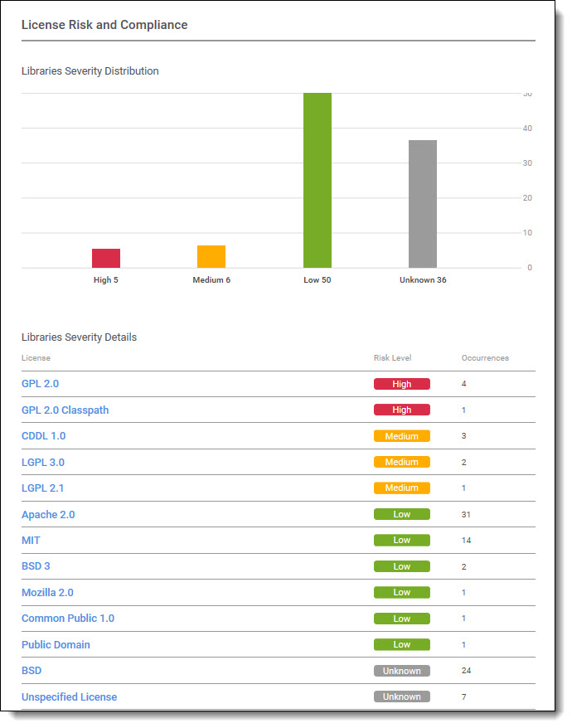Image resolution: width=572 pixels, height=728 pixels.
Task: Select the LGPL 3.0 license link
Action: tap(42, 462)
